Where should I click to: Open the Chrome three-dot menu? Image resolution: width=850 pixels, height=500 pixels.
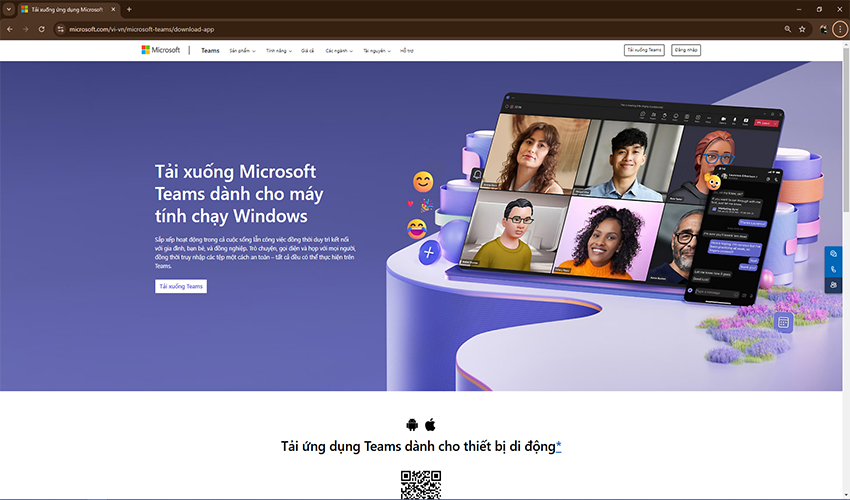840,29
